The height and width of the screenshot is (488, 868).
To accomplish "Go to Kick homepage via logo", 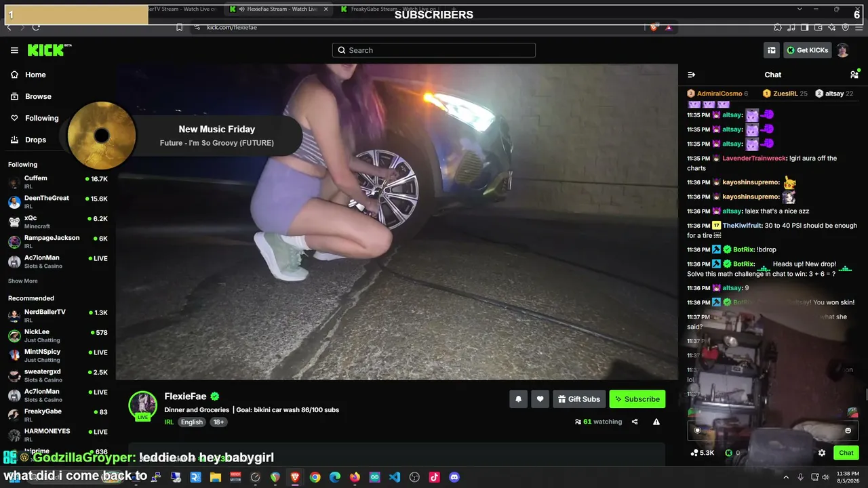I will coord(49,50).
